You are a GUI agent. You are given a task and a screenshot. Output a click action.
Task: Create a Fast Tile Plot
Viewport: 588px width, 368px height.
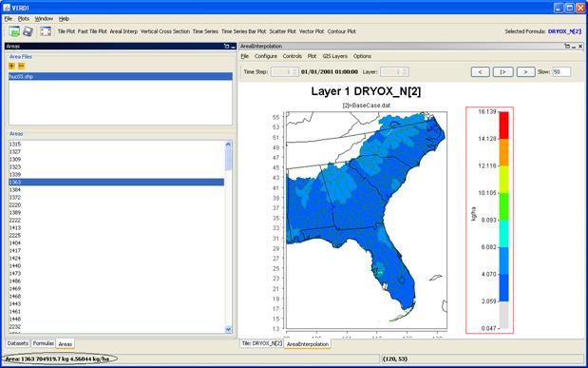pos(92,31)
